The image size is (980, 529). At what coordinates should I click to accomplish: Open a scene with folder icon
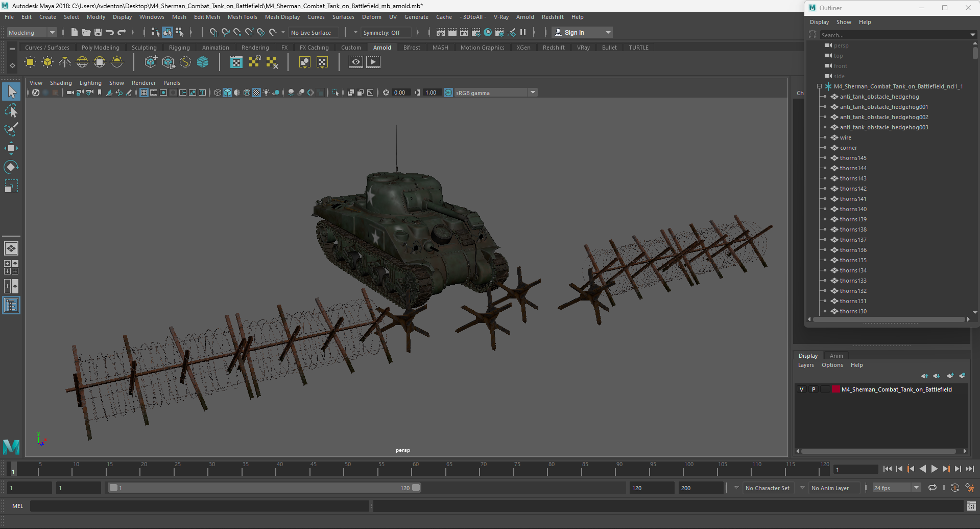click(86, 32)
